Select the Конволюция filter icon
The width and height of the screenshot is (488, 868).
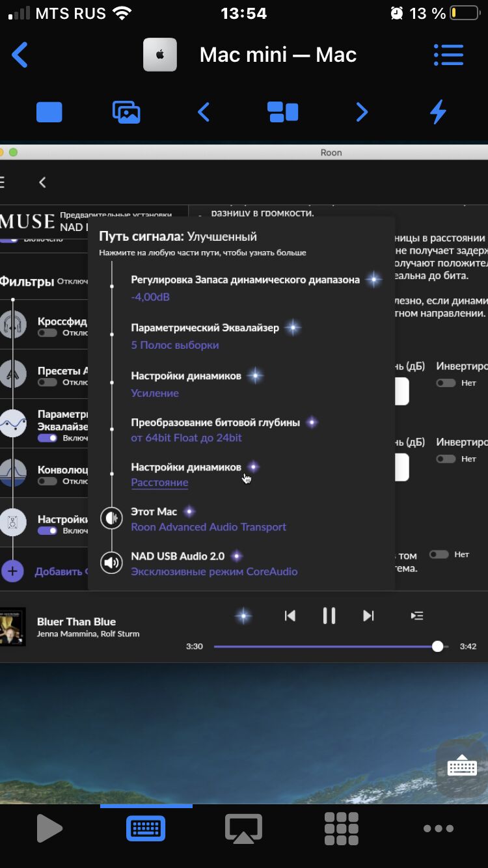12,472
